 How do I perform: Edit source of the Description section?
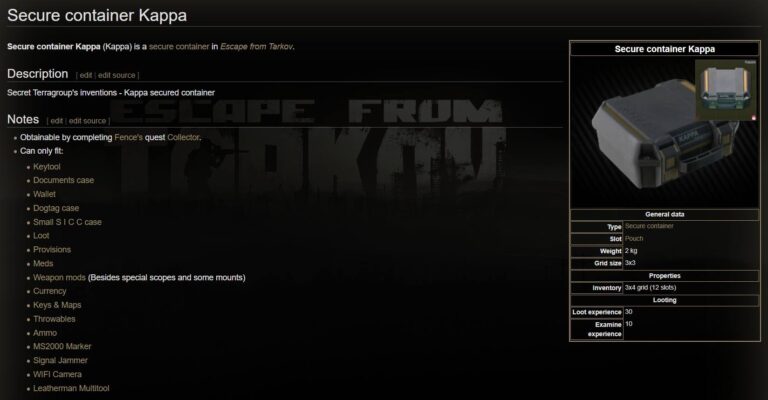117,75
